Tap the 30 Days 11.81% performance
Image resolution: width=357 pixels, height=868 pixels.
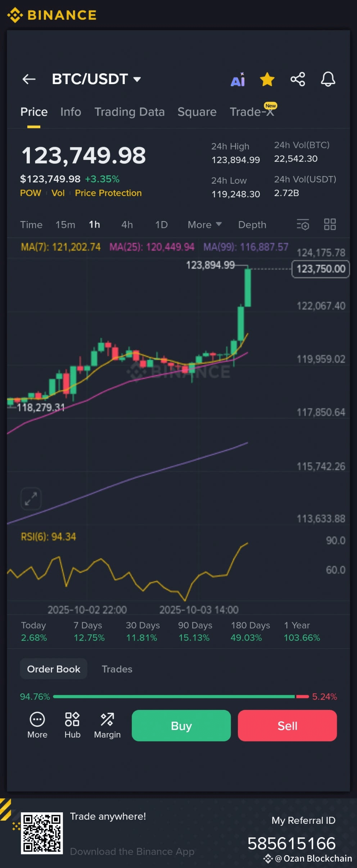(143, 632)
